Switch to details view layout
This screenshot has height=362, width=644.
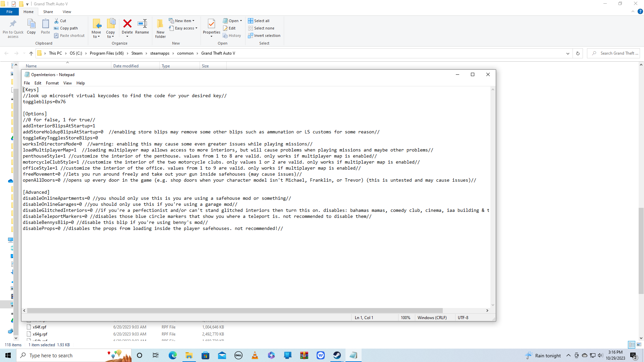[x=632, y=345]
